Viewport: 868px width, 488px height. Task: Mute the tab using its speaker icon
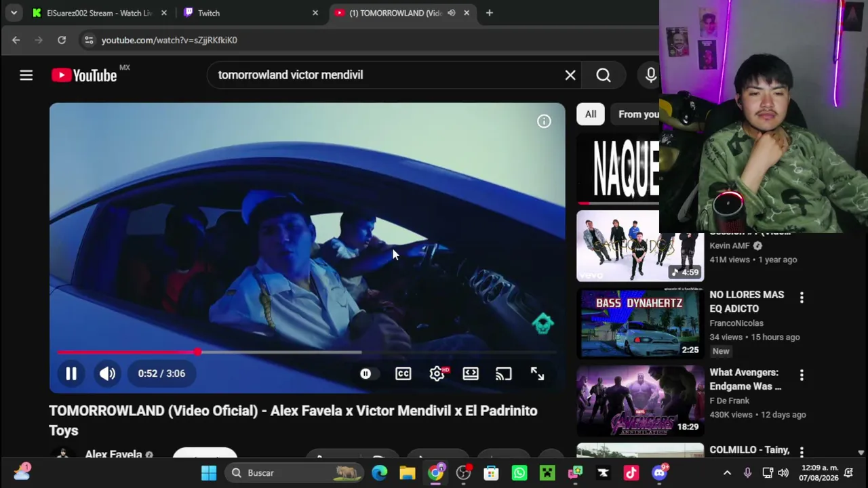click(x=451, y=13)
